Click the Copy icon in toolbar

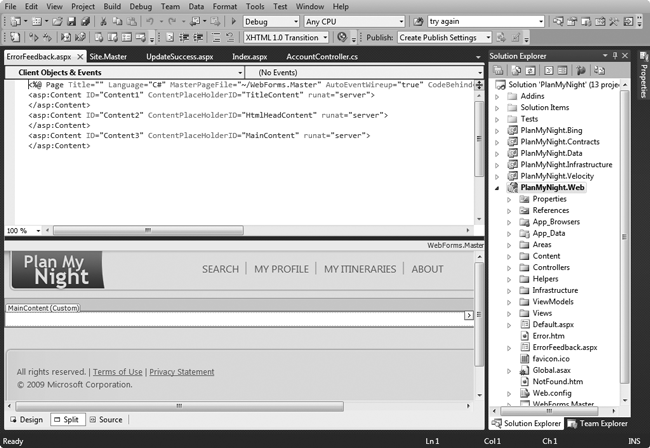pos(118,22)
